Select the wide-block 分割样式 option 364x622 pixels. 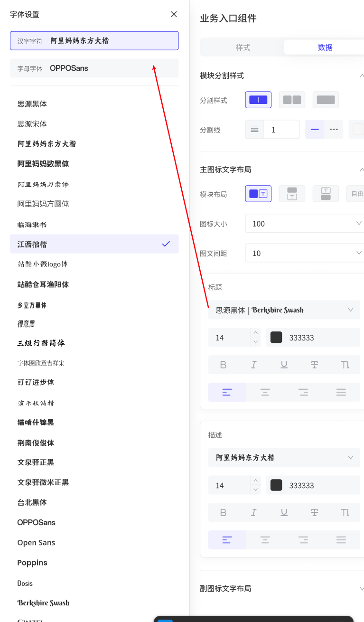(326, 100)
